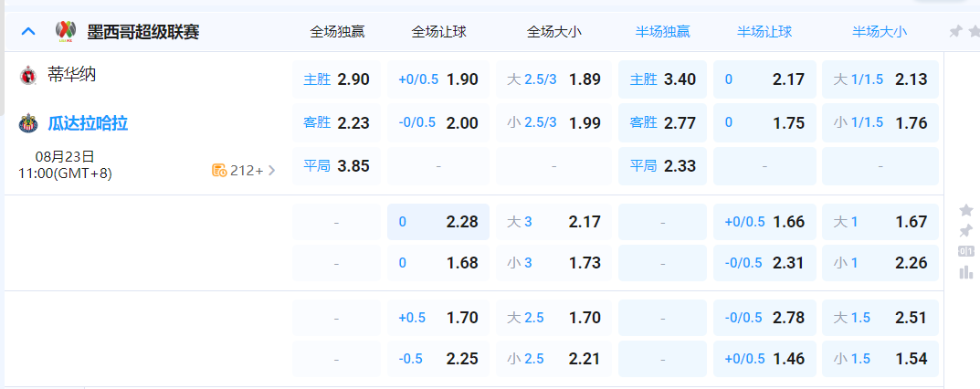Choose 大 2.5/3 at 1.89 odds
The width and height of the screenshot is (980, 389).
(554, 79)
